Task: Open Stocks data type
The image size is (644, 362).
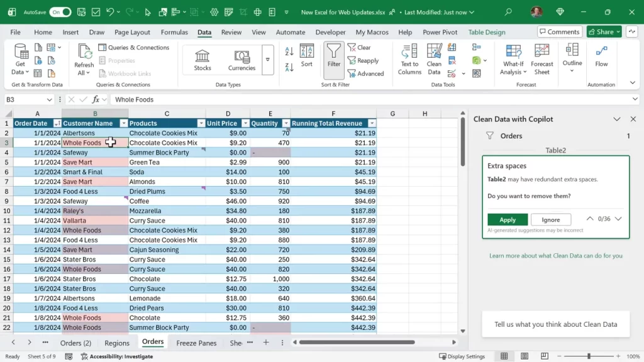Action: click(x=202, y=60)
